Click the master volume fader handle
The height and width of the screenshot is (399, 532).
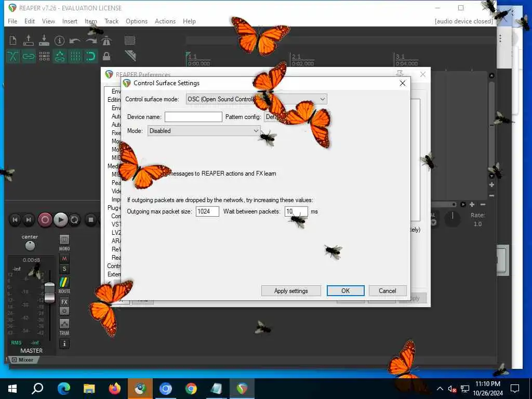[x=49, y=292]
